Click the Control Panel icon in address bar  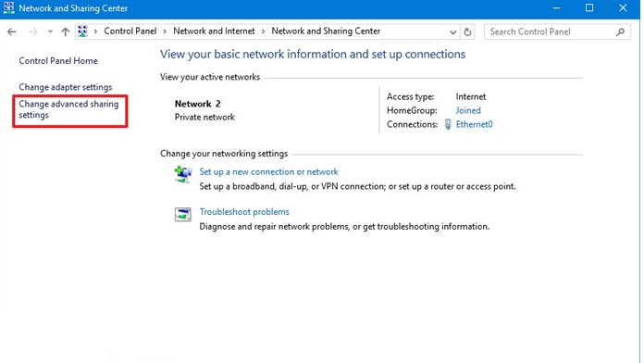coord(82,31)
